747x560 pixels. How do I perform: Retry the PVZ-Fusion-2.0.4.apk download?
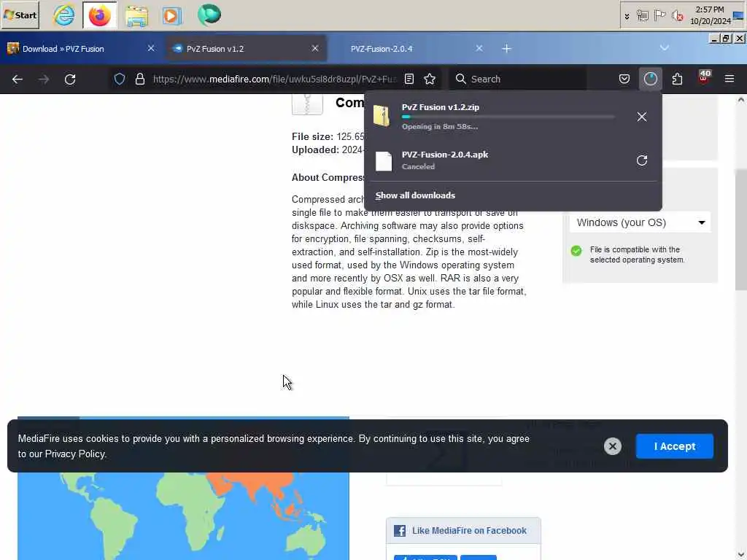[x=642, y=160]
